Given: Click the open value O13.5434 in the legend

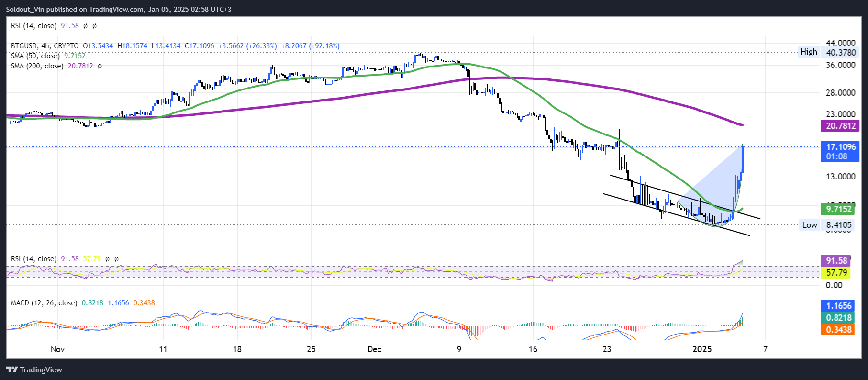Looking at the screenshot, I should 98,46.
